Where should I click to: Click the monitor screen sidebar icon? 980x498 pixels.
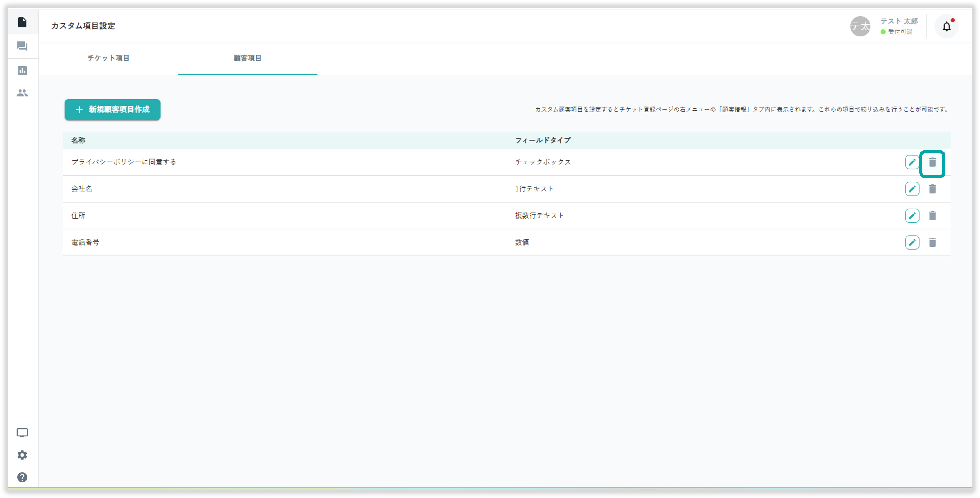point(22,432)
